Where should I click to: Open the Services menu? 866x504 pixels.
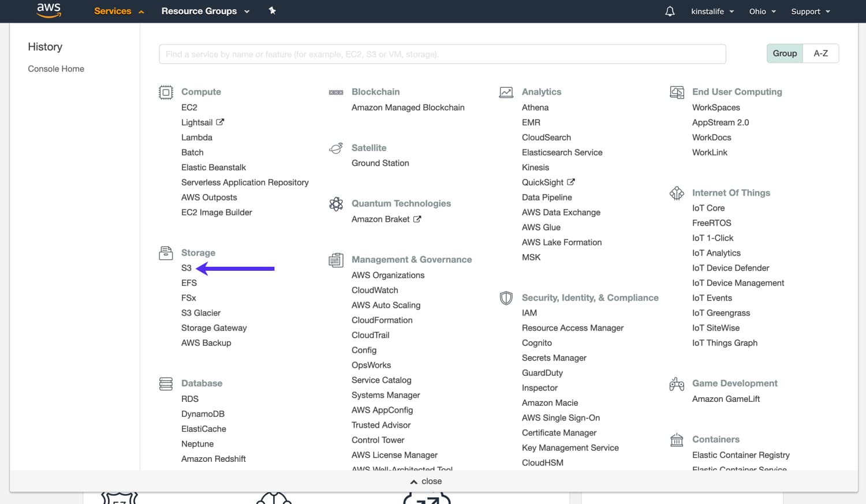click(x=113, y=11)
